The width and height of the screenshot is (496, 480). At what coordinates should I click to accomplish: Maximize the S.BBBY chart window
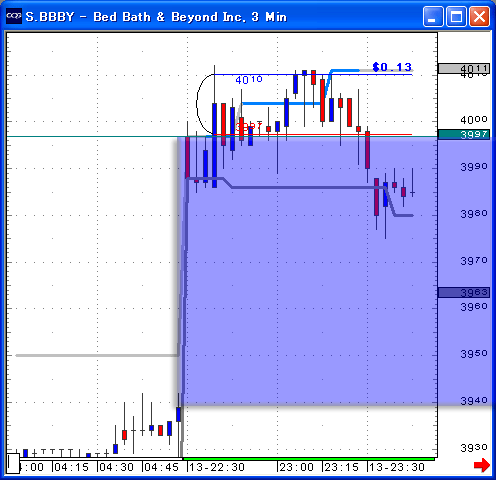(x=456, y=16)
